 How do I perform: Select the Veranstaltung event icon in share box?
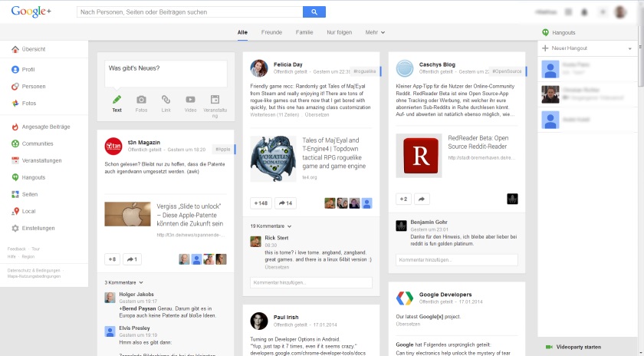(215, 100)
